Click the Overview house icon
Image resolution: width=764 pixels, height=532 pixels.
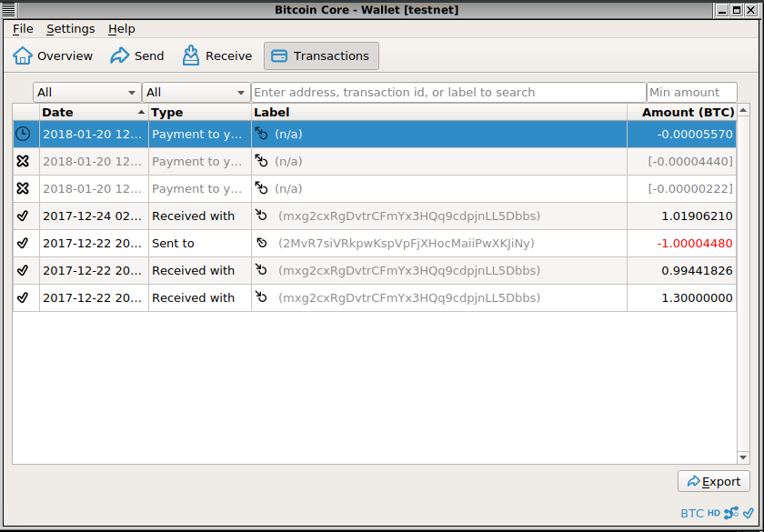click(x=23, y=55)
